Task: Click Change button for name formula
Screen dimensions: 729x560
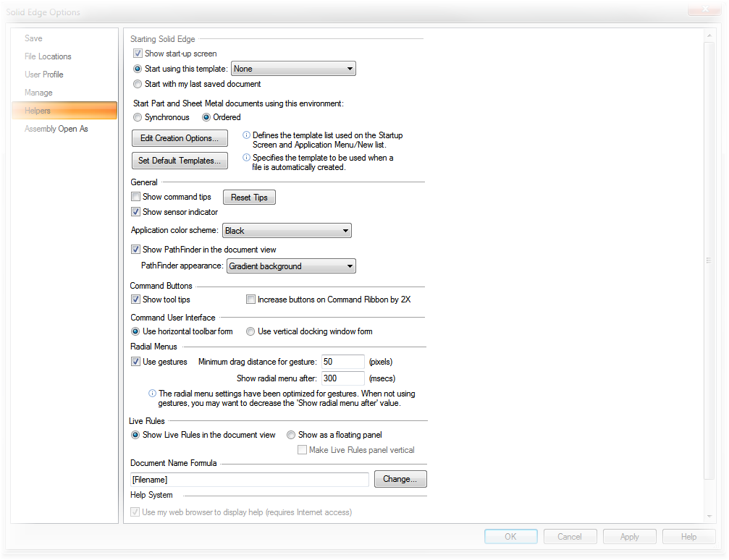Action: (x=400, y=479)
